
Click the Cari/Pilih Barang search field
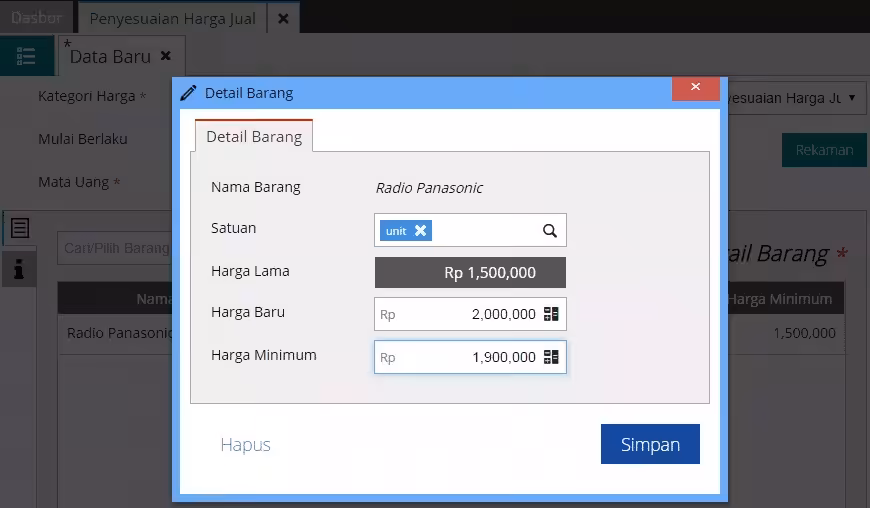point(115,248)
